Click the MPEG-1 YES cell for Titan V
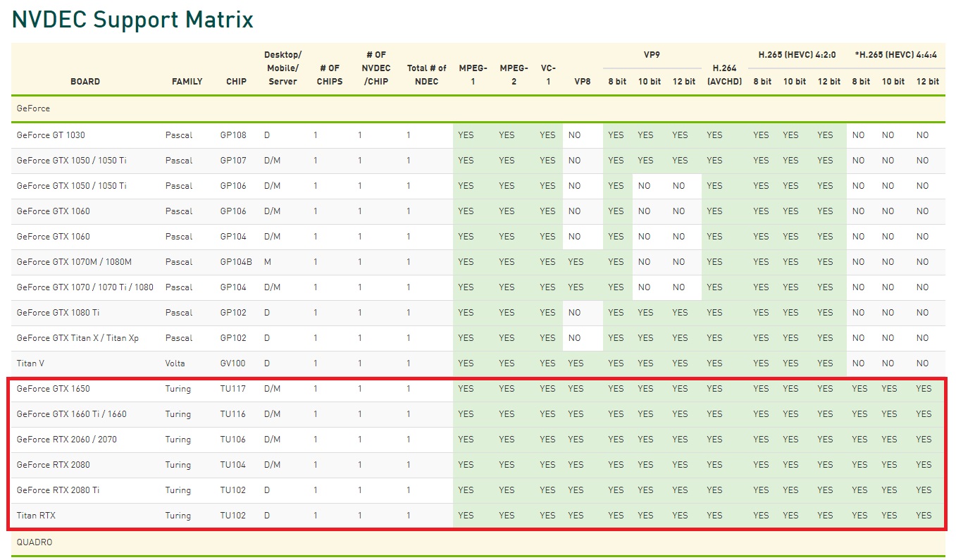This screenshot has width=956, height=560. coord(466,363)
